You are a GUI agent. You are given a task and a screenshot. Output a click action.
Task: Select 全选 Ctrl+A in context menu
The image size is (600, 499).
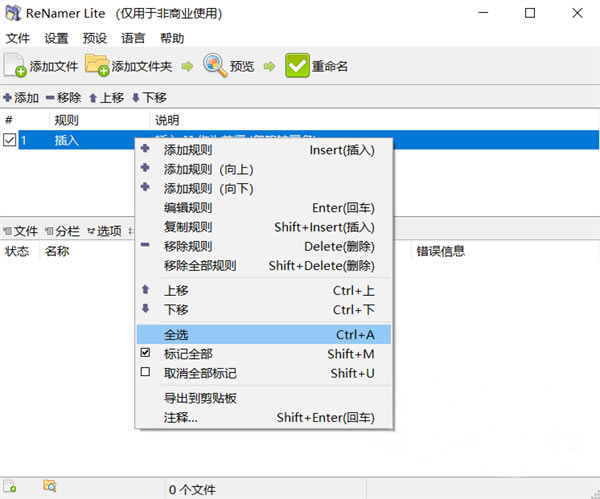click(x=264, y=335)
